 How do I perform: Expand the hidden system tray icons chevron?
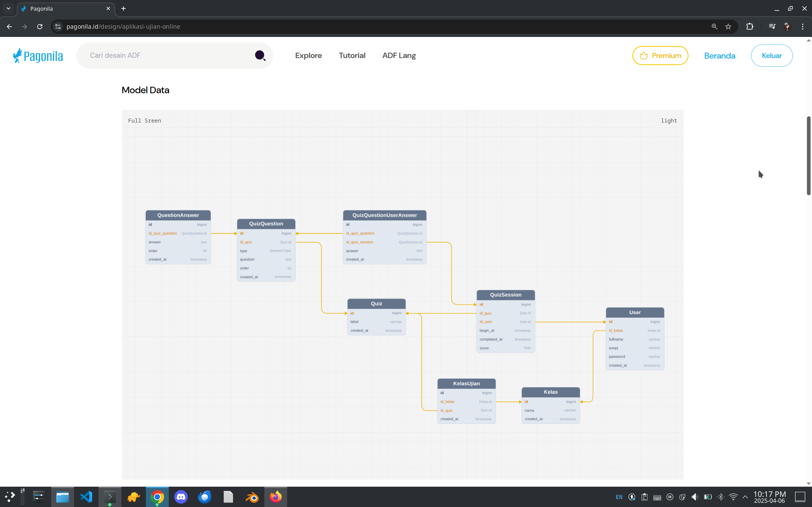pyautogui.click(x=745, y=497)
